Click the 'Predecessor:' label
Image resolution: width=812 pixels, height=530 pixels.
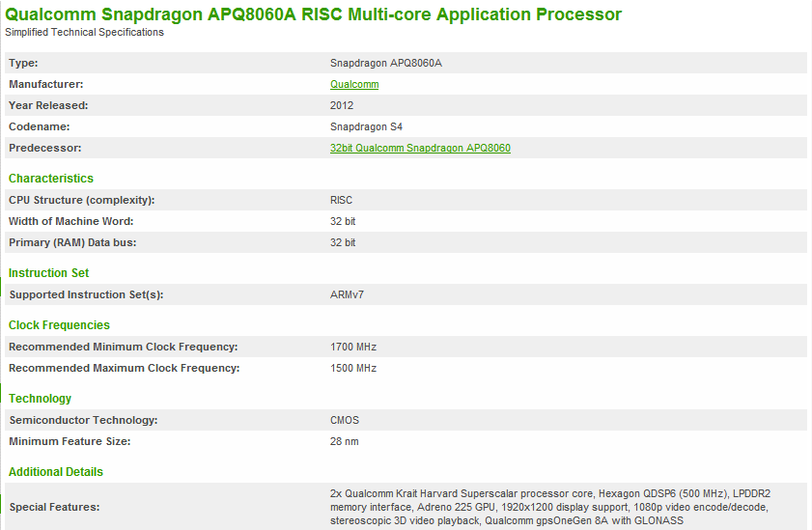click(45, 148)
